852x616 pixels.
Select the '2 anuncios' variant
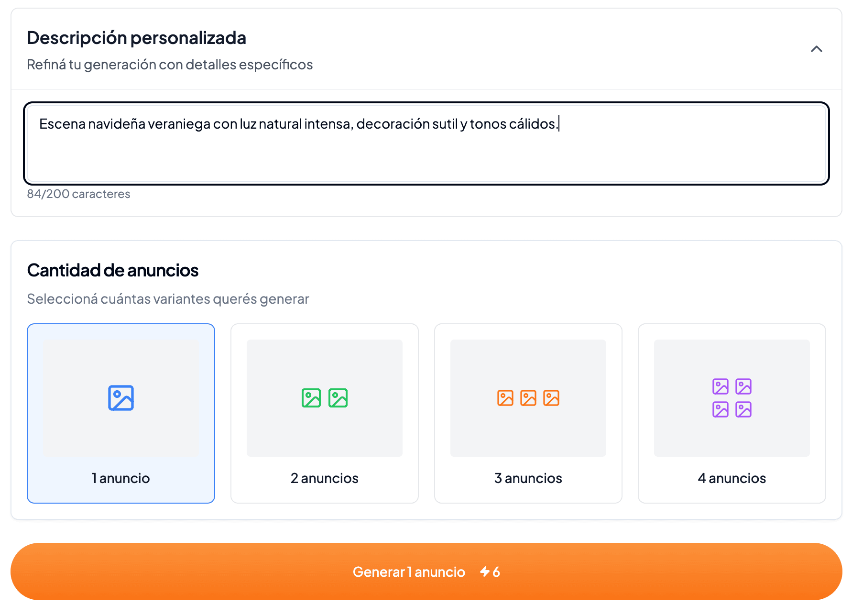tap(325, 413)
